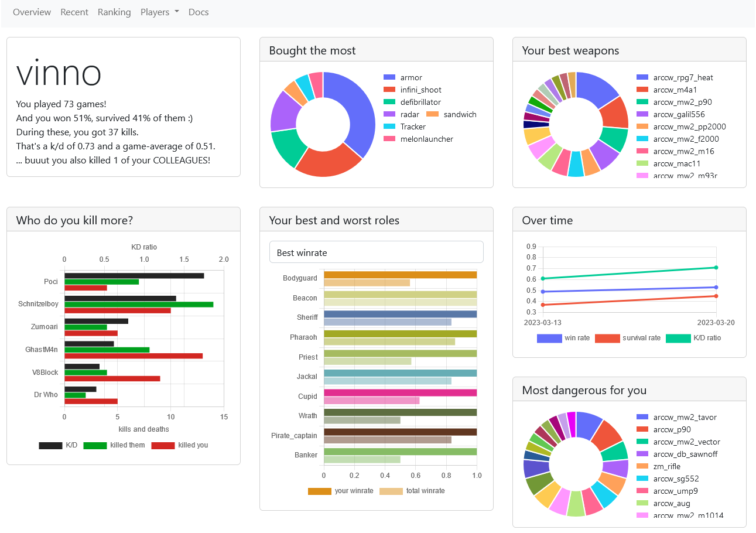Viewport: 756px width, 533px height.
Task: Click the Cupid pink winrate bar
Action: point(400,393)
